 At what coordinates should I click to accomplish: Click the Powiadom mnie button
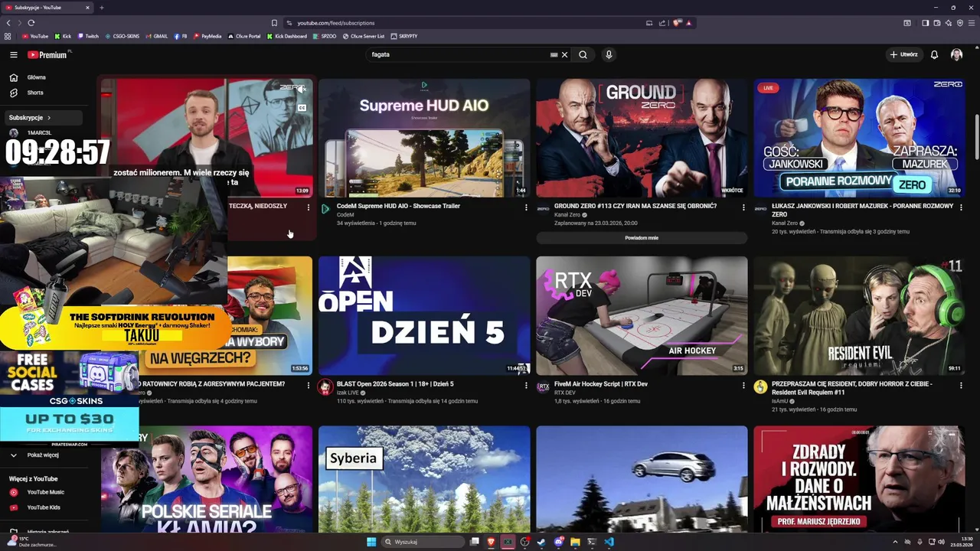click(x=642, y=238)
